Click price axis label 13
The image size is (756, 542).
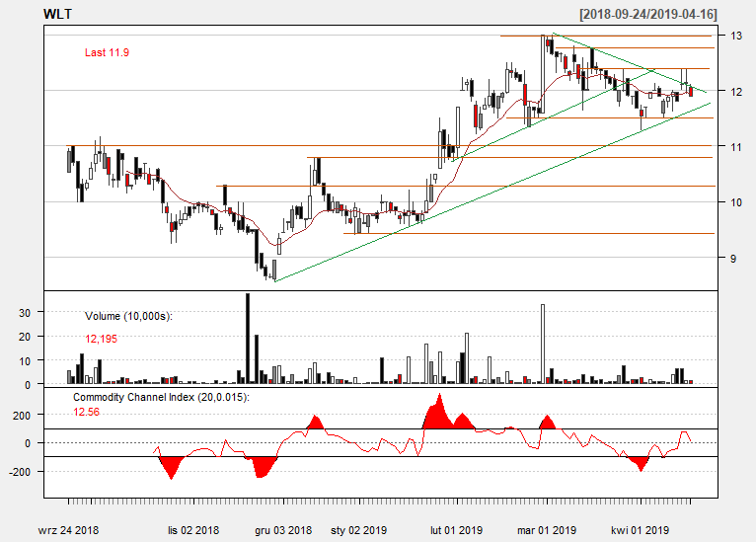click(x=735, y=36)
